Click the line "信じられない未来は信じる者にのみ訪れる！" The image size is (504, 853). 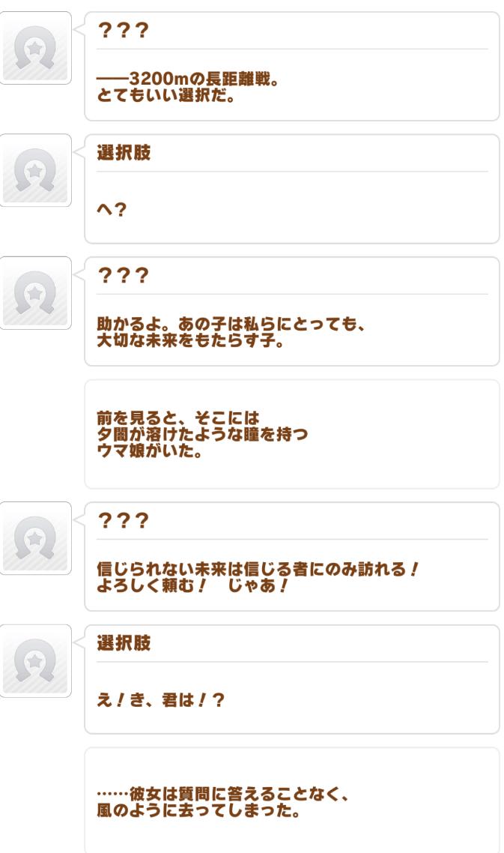(258, 568)
